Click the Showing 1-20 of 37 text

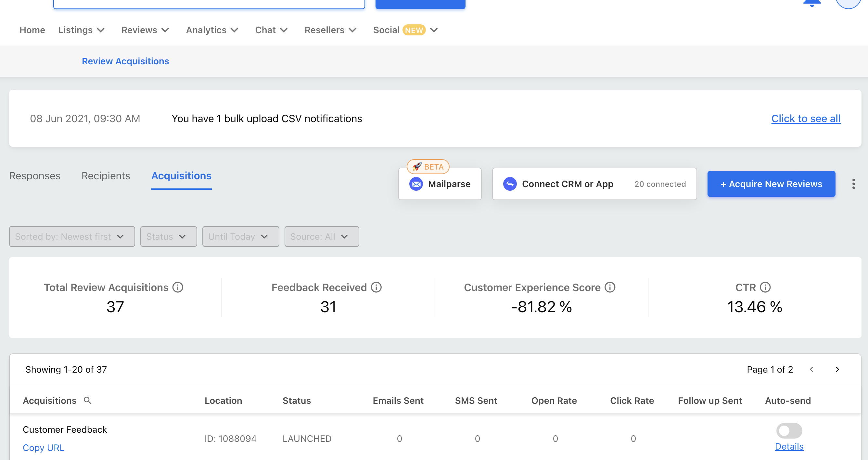coord(66,369)
